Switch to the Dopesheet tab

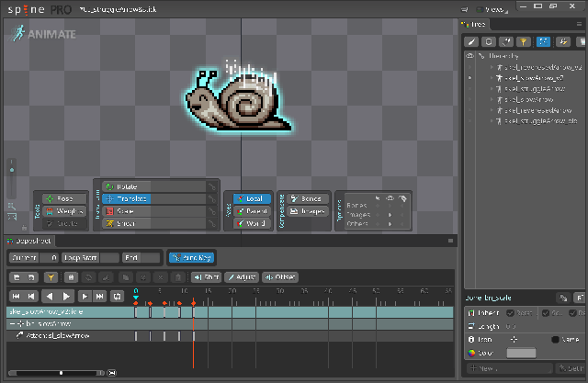point(29,241)
